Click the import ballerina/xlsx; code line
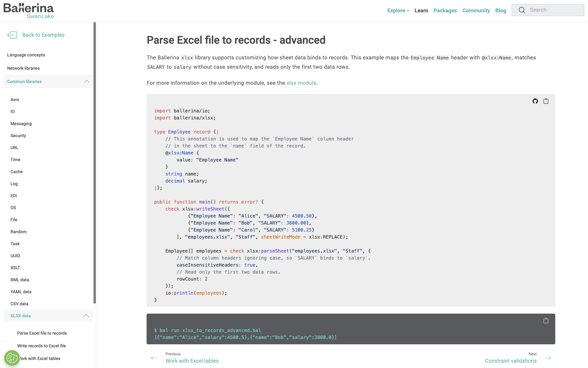This screenshot has width=588, height=368. pyautogui.click(x=185, y=118)
